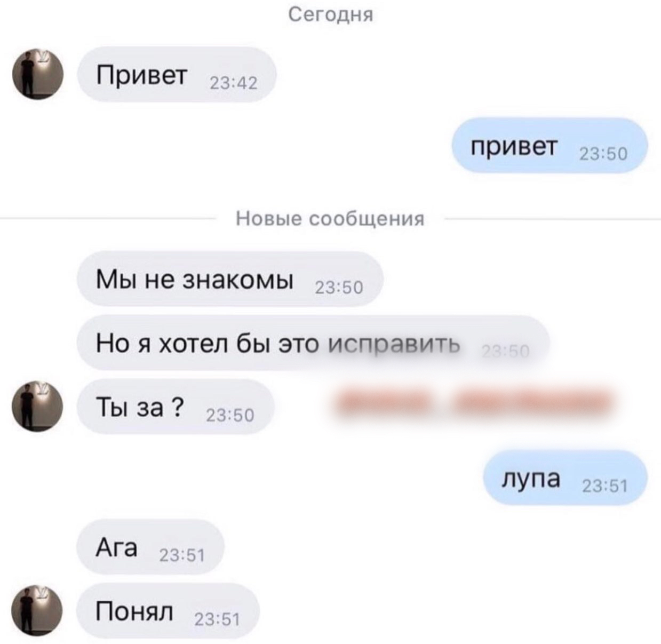Click the 23:42 timestamp on "Привет"
The image size is (661, 644).
[x=233, y=83]
